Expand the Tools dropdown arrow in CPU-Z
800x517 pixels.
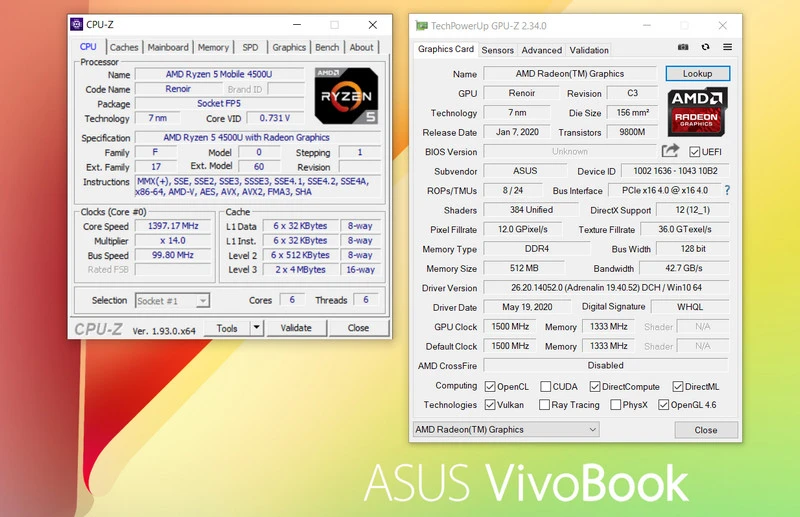coord(257,327)
